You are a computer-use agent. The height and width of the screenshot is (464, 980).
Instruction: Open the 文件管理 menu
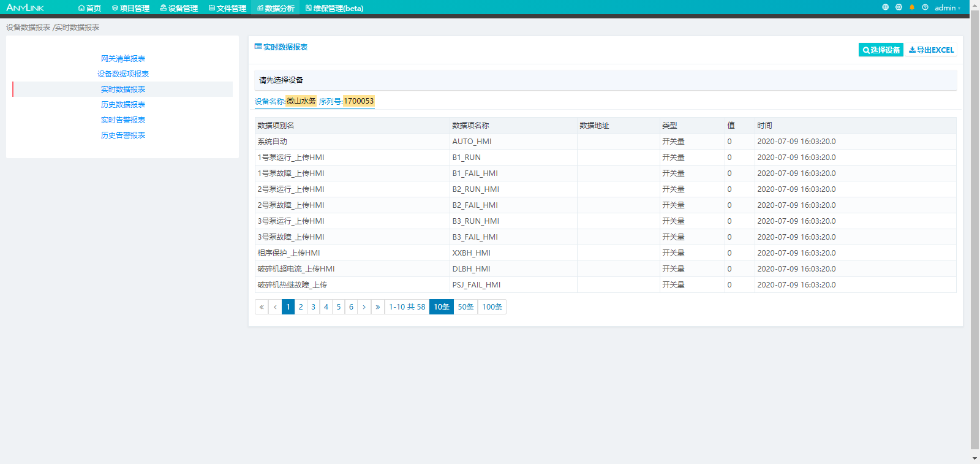tap(227, 8)
